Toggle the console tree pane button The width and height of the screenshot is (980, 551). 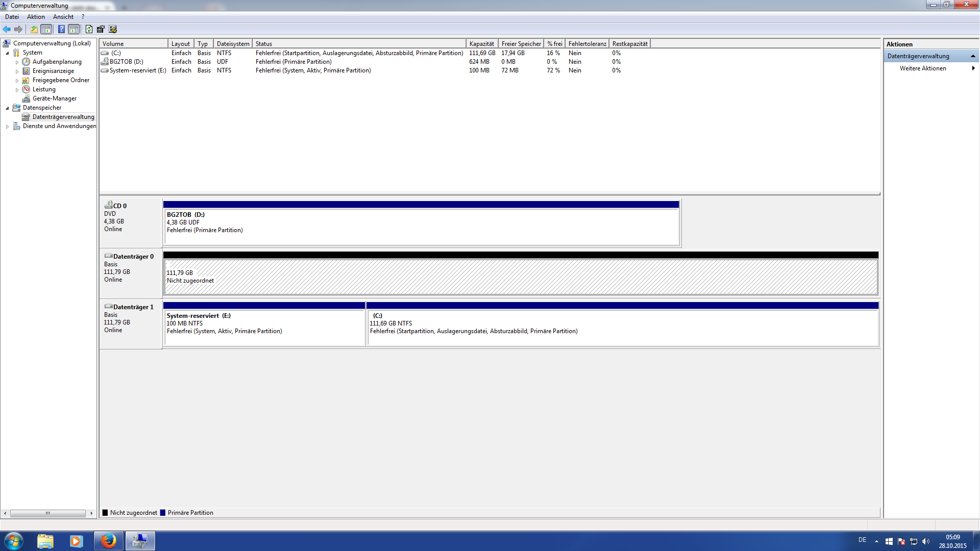coord(46,30)
